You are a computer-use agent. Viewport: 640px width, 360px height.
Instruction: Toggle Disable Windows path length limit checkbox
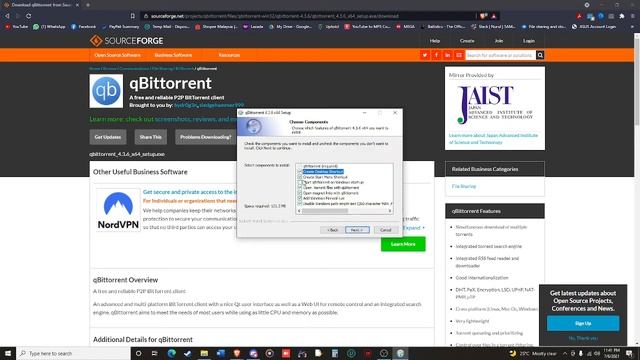pyautogui.click(x=300, y=203)
